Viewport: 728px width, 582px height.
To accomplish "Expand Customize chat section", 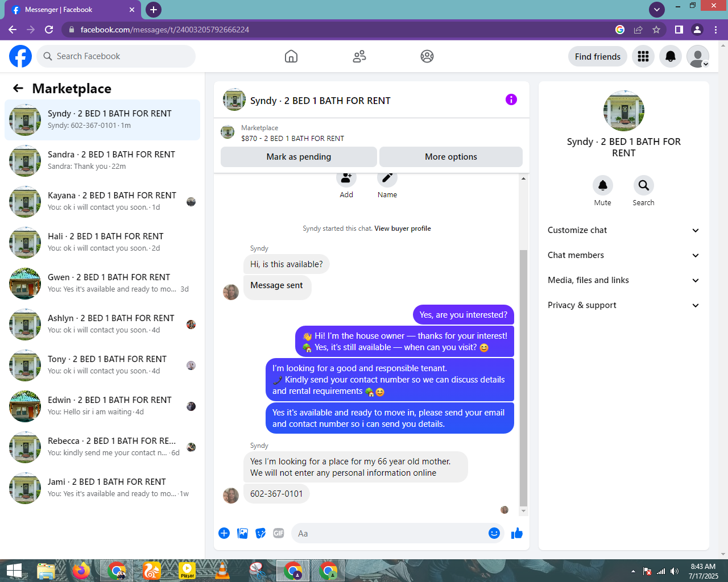I will (624, 230).
